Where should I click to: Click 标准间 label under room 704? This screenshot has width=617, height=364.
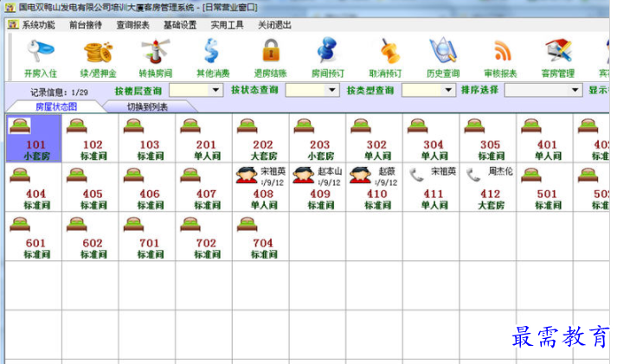click(x=264, y=254)
